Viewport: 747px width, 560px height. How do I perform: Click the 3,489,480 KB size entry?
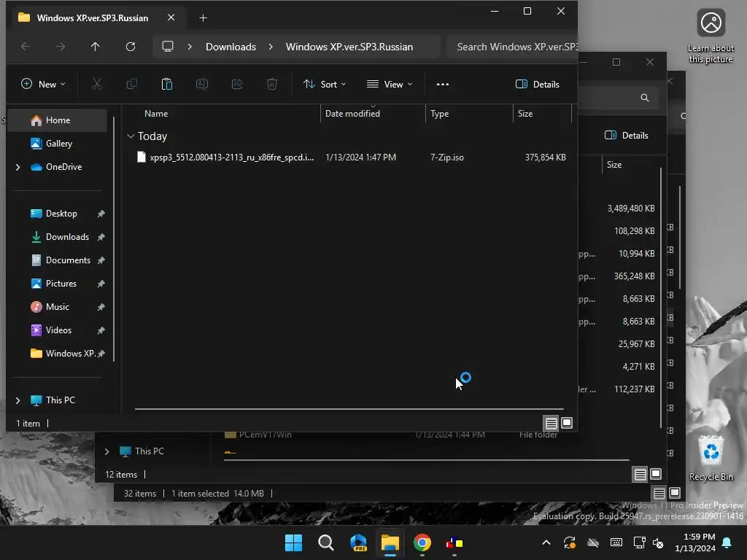coord(631,209)
